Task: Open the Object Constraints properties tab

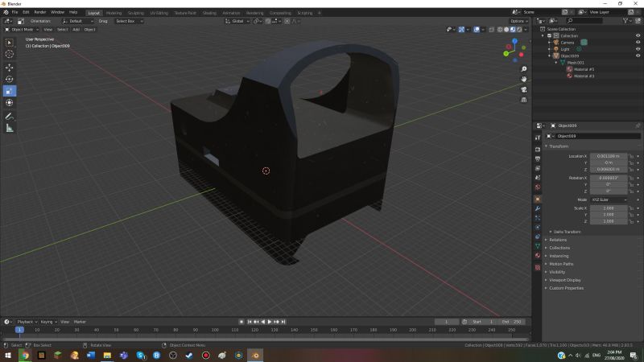Action: [538, 237]
